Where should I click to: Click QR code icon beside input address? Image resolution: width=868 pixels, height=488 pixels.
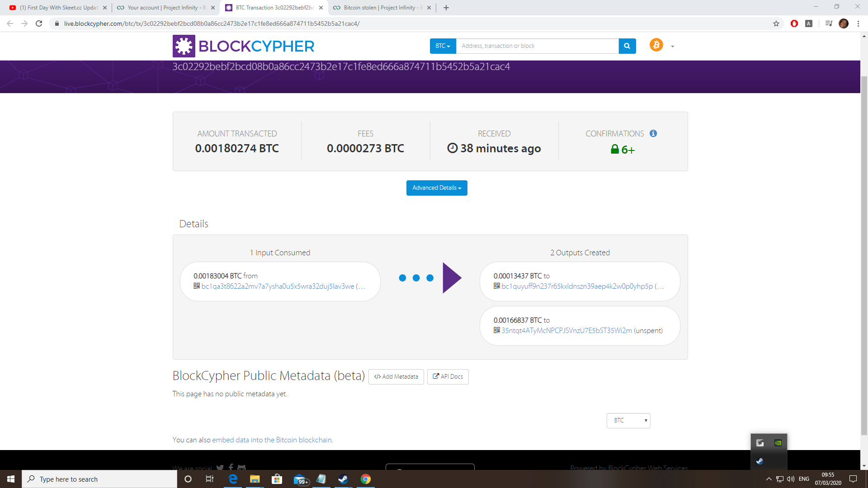(x=197, y=286)
